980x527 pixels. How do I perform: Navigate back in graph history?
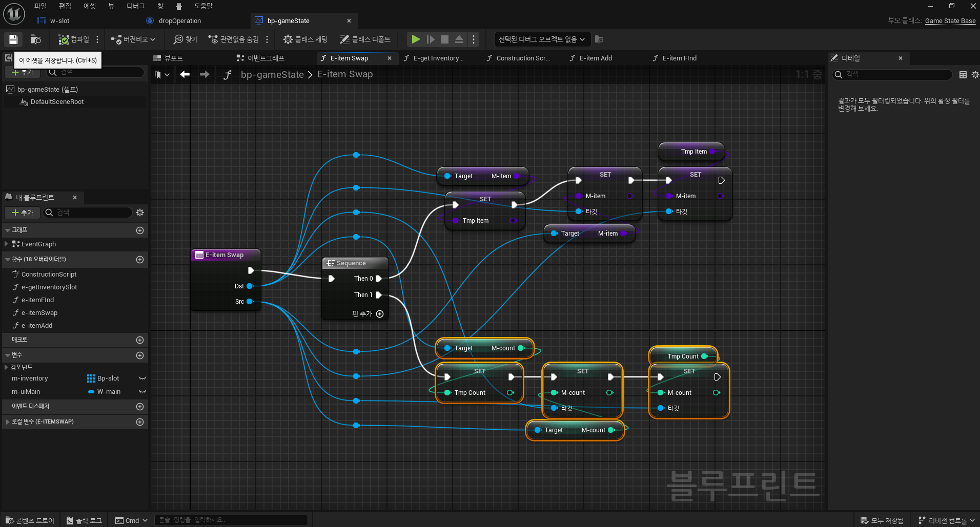point(185,75)
